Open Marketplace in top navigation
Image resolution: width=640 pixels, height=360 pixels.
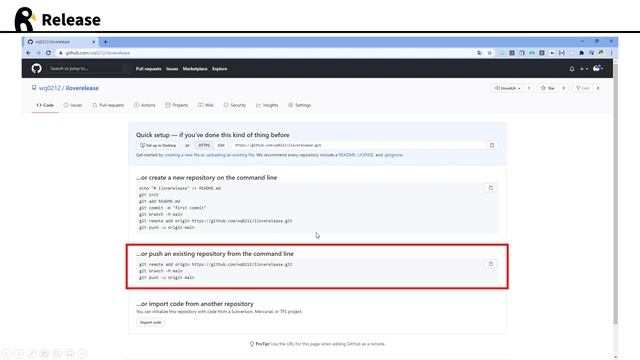pos(195,69)
